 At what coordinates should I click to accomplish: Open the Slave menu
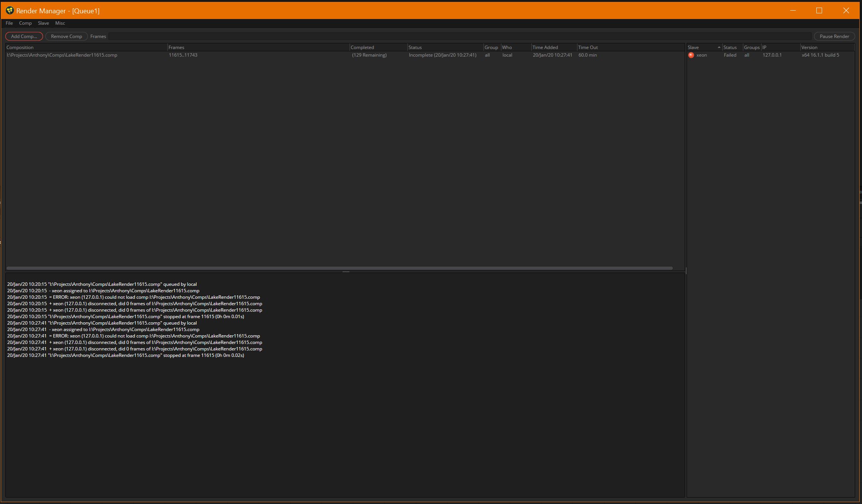(x=43, y=23)
